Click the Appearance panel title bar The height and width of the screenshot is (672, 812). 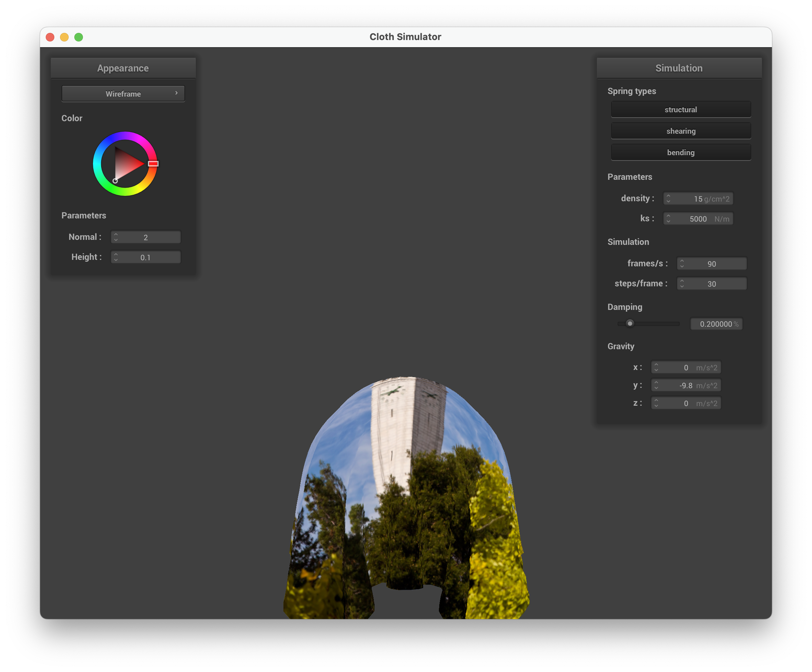[123, 68]
